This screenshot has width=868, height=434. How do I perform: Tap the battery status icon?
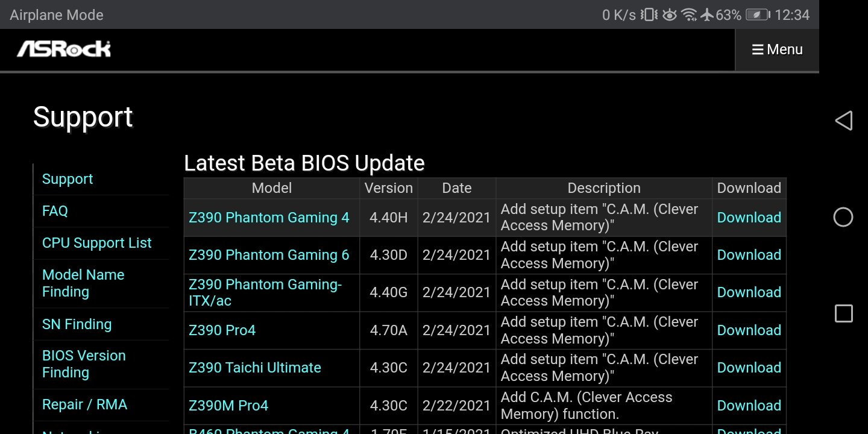coord(757,15)
